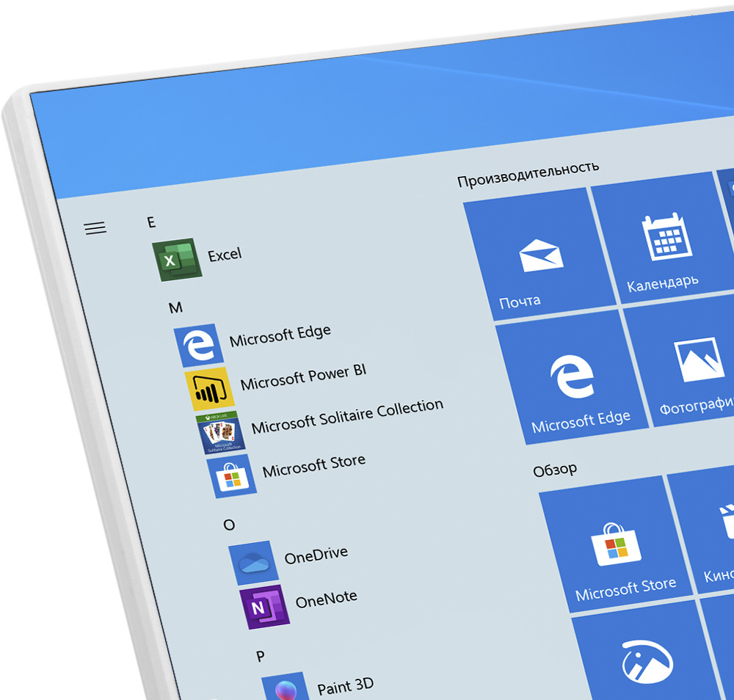This screenshot has width=734, height=700.
Task: Click the 'Microsoft Solitaire Collection' label
Action: (347, 416)
